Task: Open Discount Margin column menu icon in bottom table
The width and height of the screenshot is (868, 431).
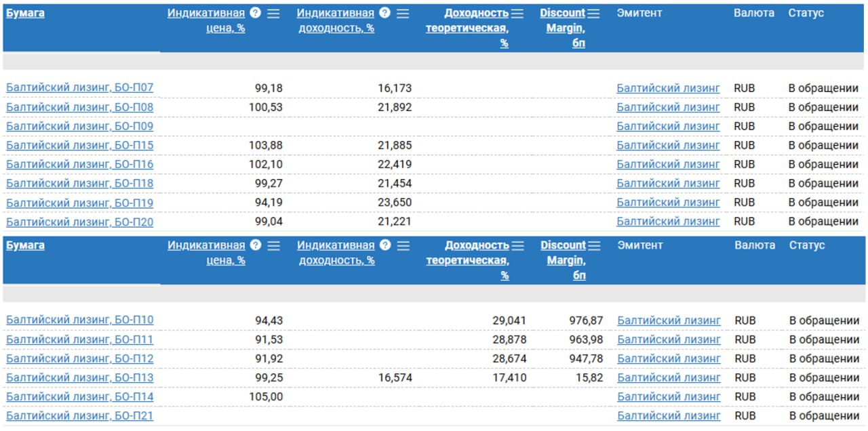Action: pyautogui.click(x=595, y=246)
